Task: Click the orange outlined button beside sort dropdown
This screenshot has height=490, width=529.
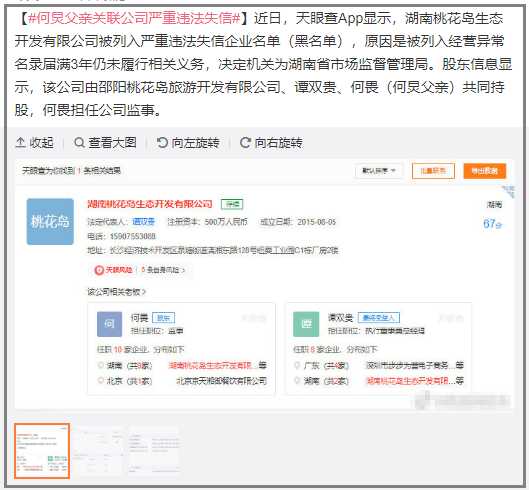Action: [x=433, y=171]
